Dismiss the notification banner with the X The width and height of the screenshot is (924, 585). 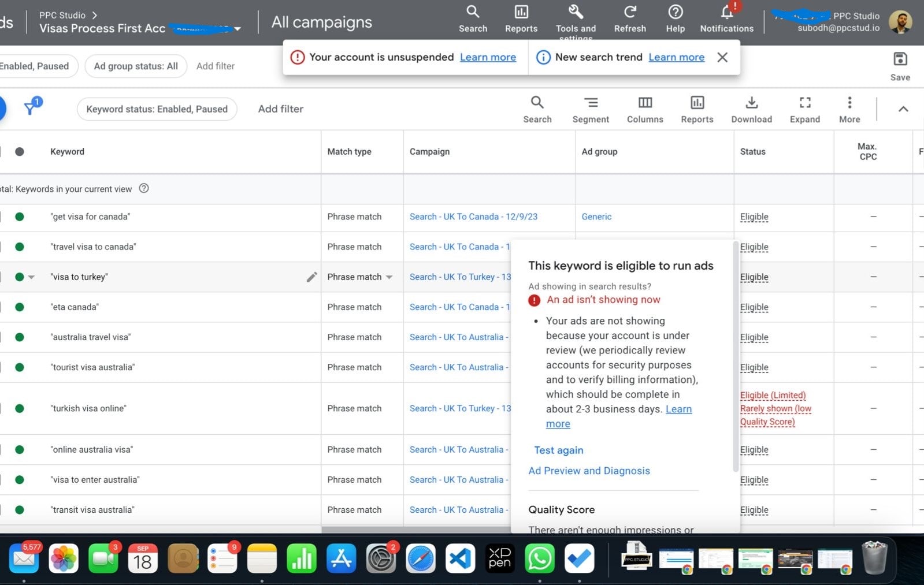(x=722, y=57)
